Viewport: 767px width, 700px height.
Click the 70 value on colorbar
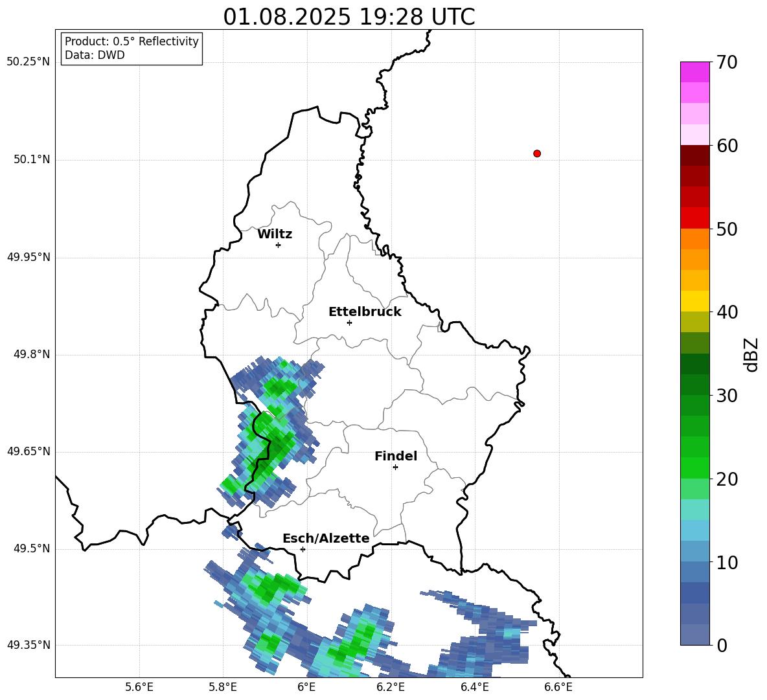point(727,63)
